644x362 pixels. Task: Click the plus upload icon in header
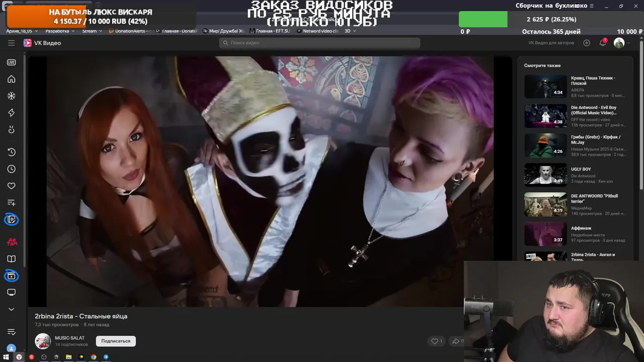[x=587, y=43]
